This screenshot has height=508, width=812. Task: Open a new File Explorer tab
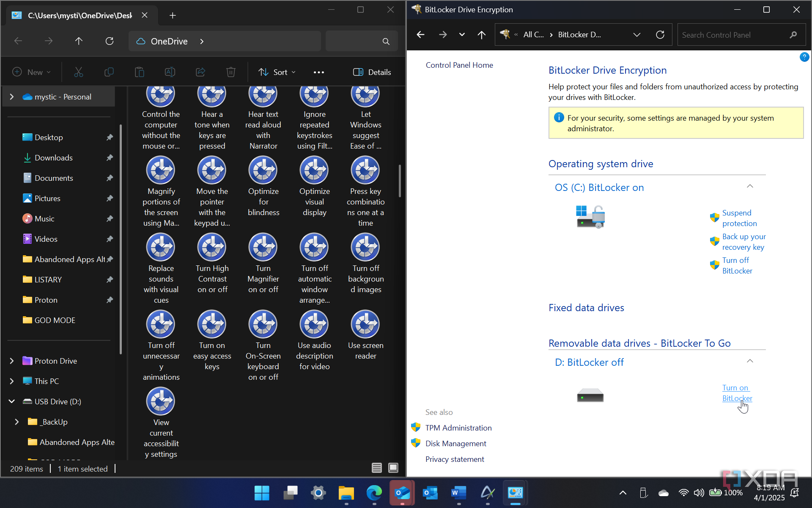point(173,16)
